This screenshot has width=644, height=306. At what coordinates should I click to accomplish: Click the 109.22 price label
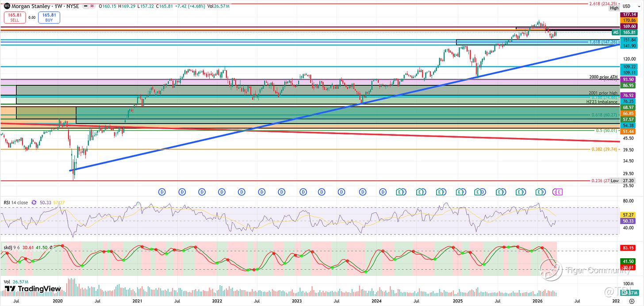[629, 66]
